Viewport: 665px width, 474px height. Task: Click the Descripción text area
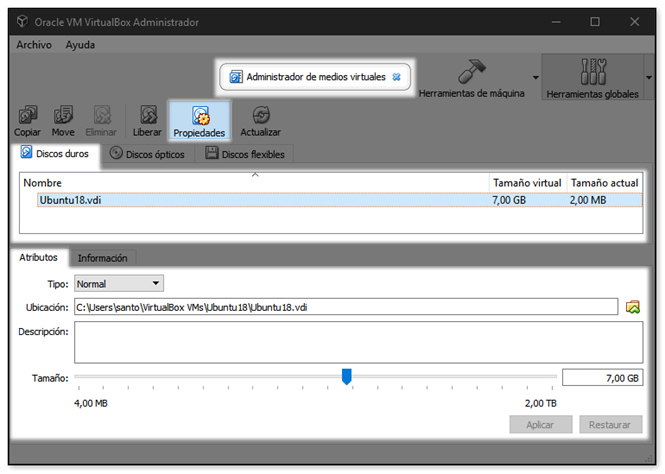tap(358, 342)
